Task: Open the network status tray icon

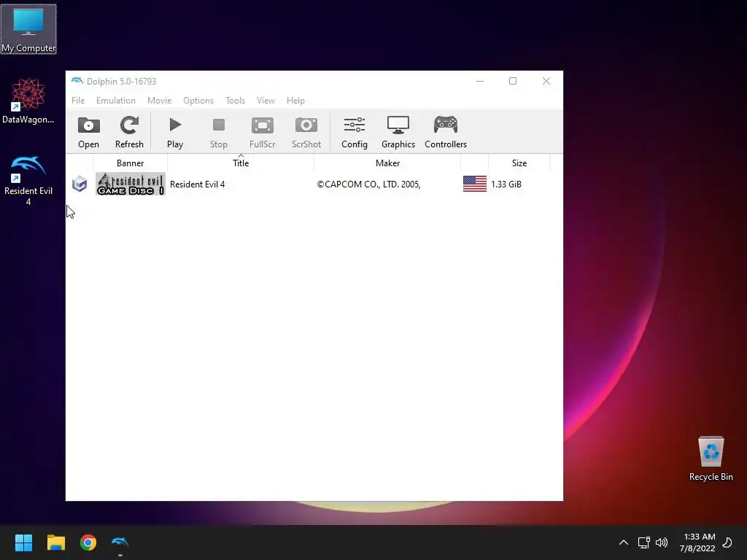Action: pyautogui.click(x=643, y=542)
